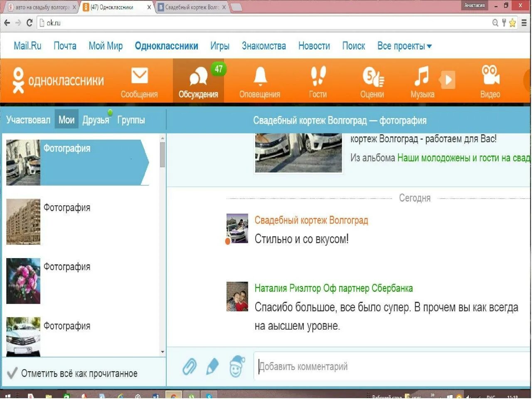Click discussion list scroll up arrow

[163, 138]
